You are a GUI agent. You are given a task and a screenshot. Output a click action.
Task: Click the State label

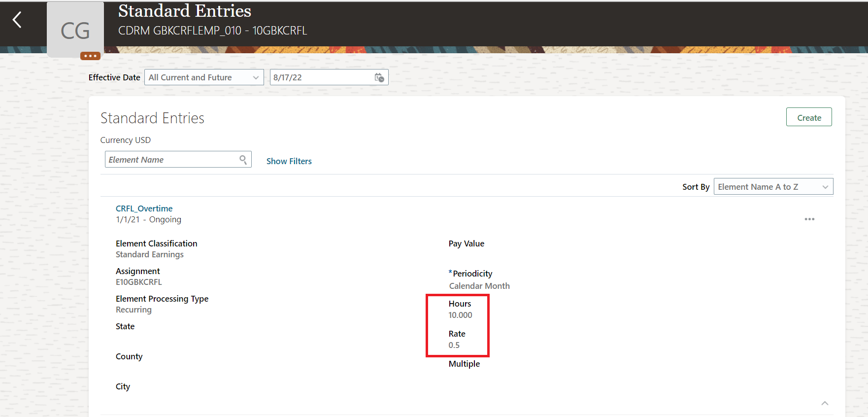coord(125,326)
